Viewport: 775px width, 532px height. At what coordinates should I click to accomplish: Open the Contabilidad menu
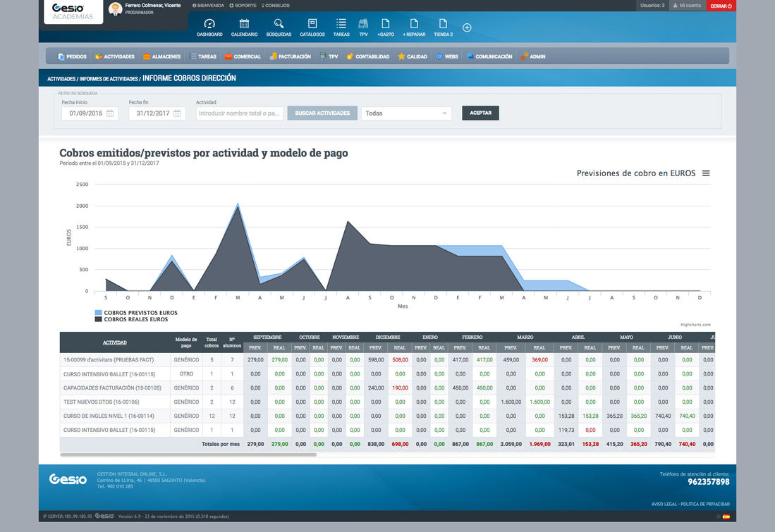(367, 57)
